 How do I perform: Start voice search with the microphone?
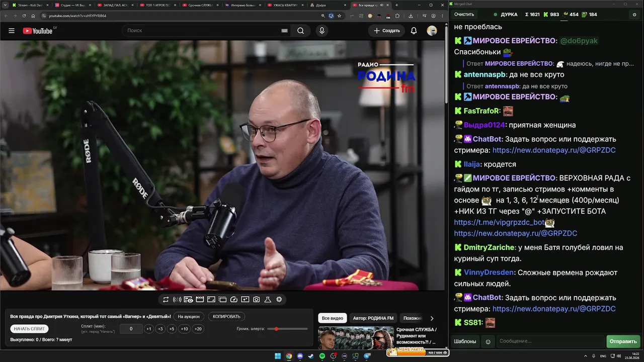click(322, 31)
